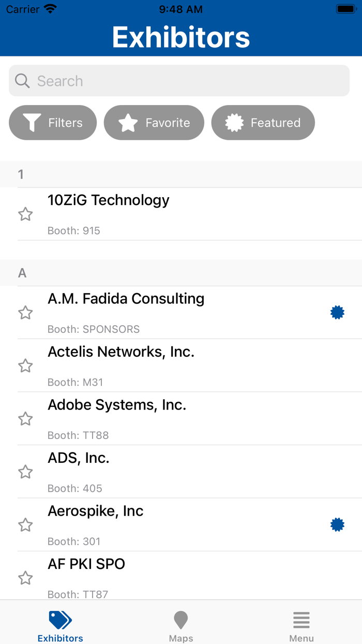The image size is (362, 644).
Task: Open the Filters options
Action: [x=53, y=123]
